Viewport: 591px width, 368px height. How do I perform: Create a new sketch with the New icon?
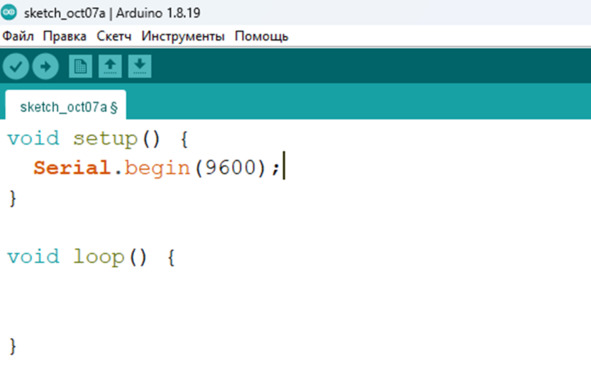click(x=80, y=66)
